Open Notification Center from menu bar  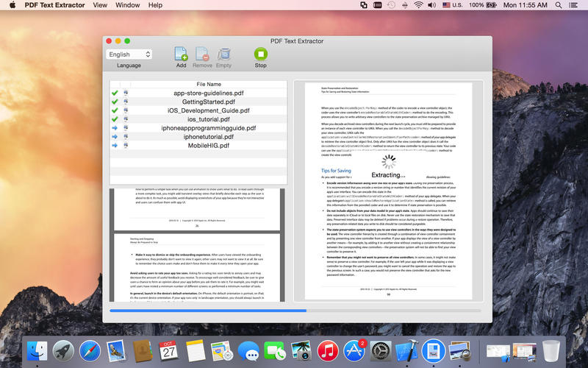(x=573, y=5)
